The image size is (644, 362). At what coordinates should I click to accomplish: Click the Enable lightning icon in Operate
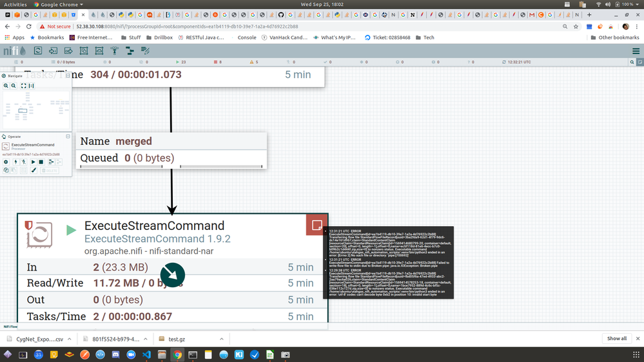pyautogui.click(x=15, y=162)
